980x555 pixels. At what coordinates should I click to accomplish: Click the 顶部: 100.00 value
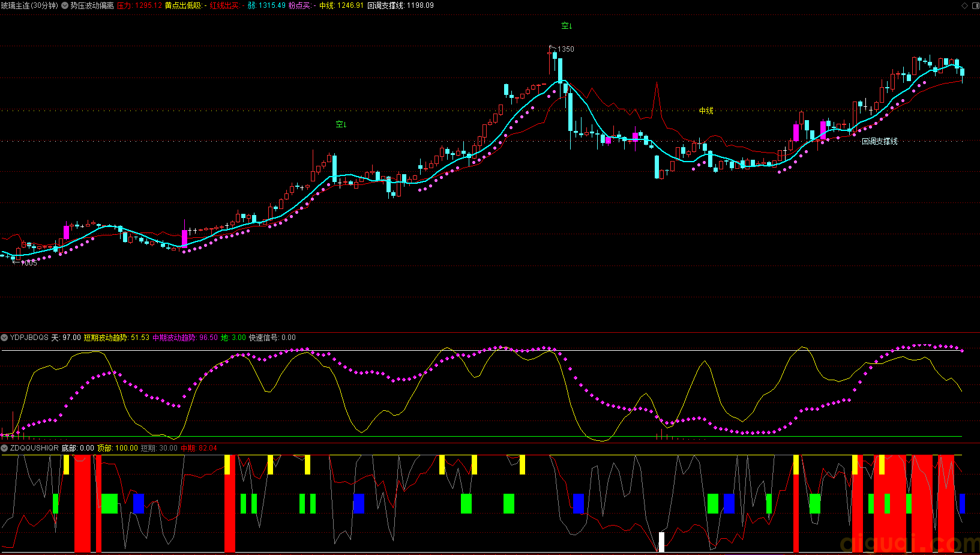pos(118,448)
